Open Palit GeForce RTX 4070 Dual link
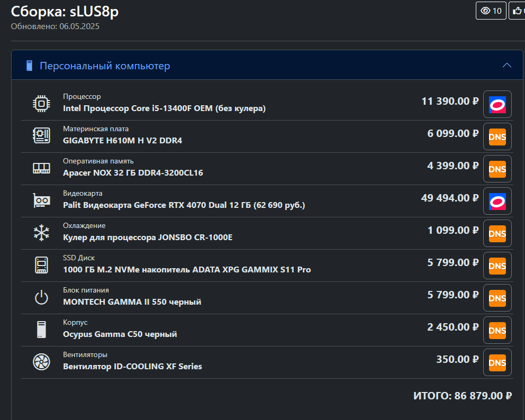 (184, 205)
